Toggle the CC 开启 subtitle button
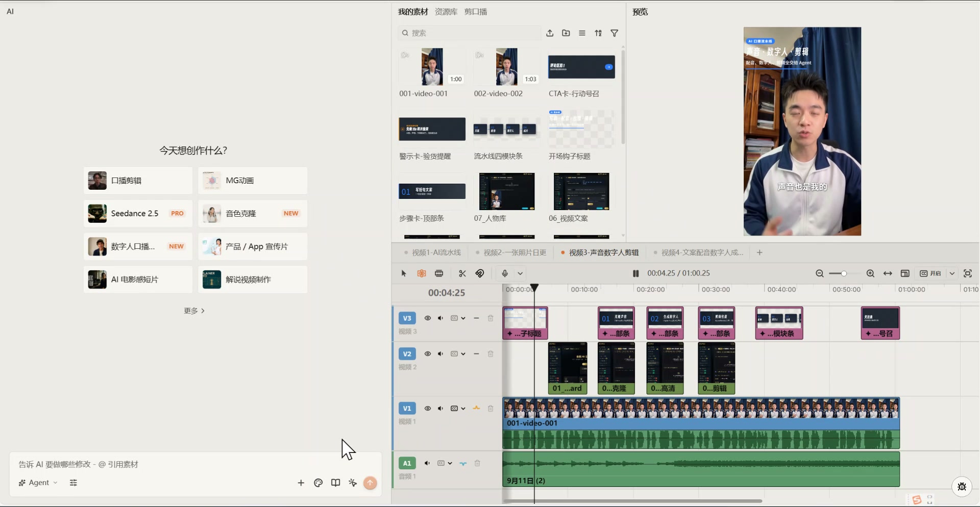 (930, 273)
